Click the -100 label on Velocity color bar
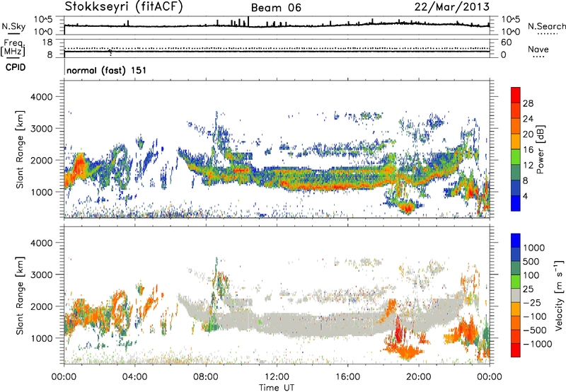 [535, 316]
